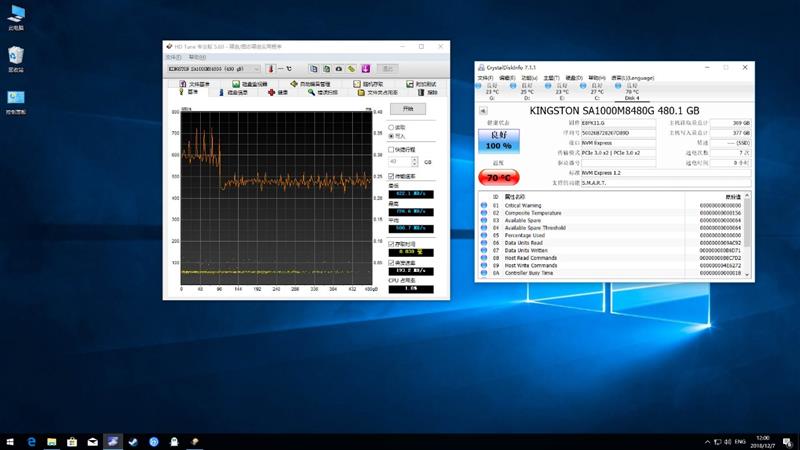
Task: Open the Function menu in CrystalDiskInfo
Action: (x=529, y=78)
